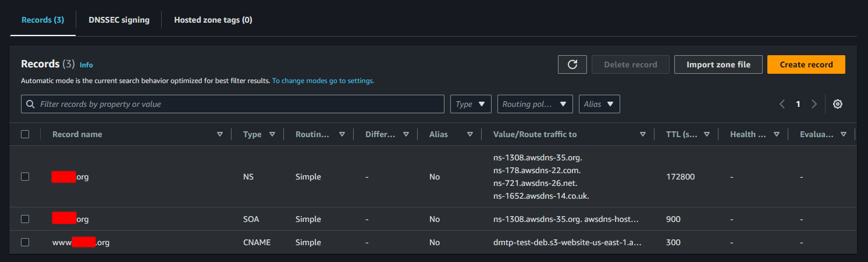This screenshot has height=262, width=868.
Task: Click the Import zone file button
Action: 718,64
